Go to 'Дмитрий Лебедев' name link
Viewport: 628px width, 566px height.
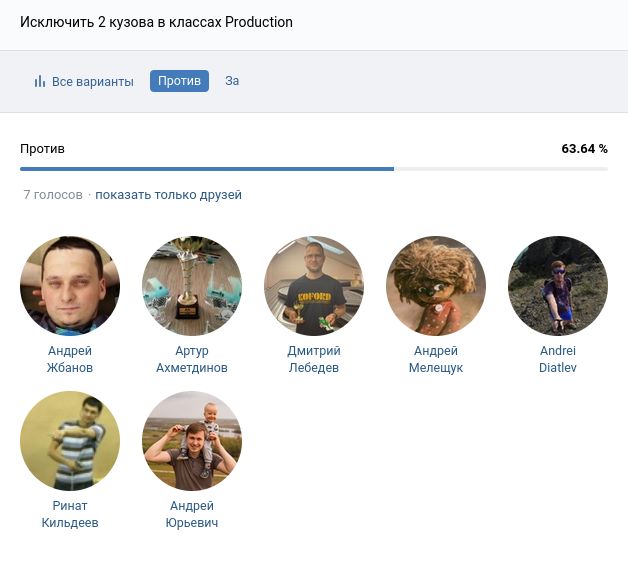(314, 359)
